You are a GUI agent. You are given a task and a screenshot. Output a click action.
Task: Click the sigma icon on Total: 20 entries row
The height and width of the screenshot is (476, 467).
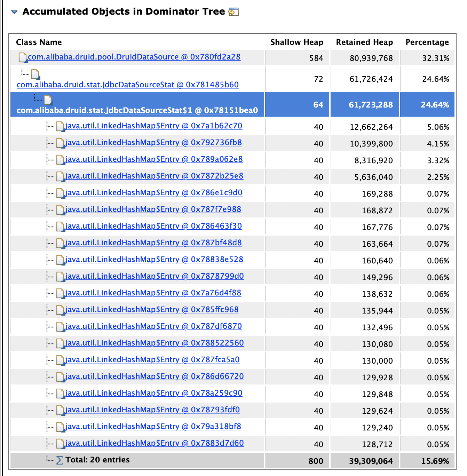pos(60,460)
